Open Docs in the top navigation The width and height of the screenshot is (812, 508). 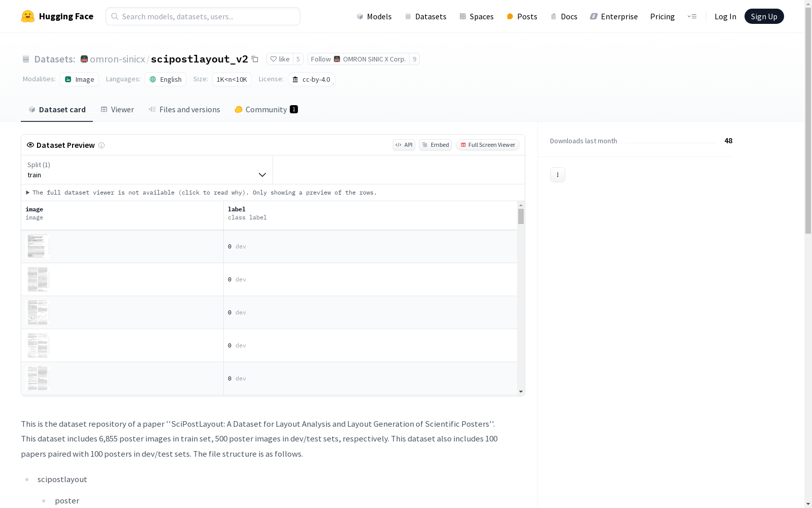[564, 16]
